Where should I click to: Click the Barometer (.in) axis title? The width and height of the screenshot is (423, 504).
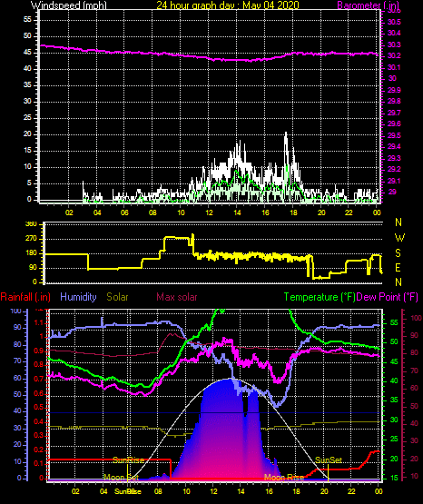(x=368, y=5)
